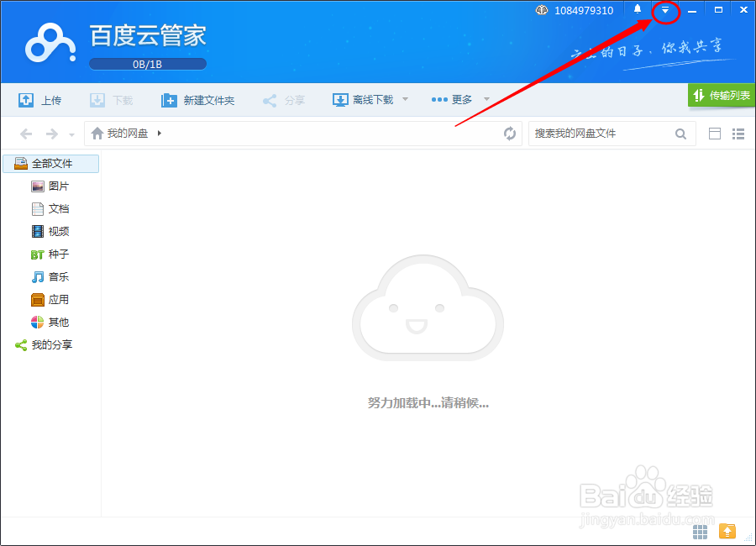Click the orange upload folder icon
This screenshot has width=756, height=546.
pyautogui.click(x=727, y=531)
